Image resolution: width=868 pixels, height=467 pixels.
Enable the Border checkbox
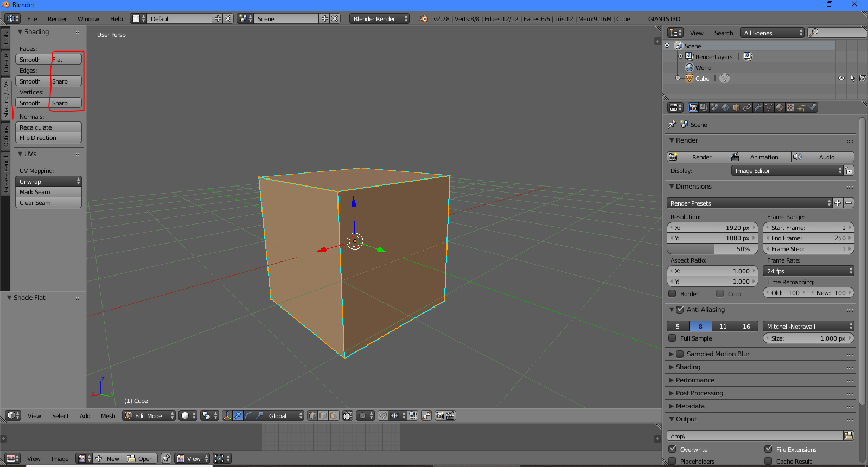click(x=673, y=293)
